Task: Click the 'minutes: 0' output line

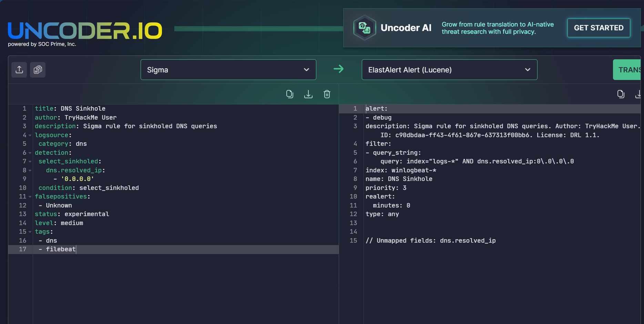Action: (391, 205)
